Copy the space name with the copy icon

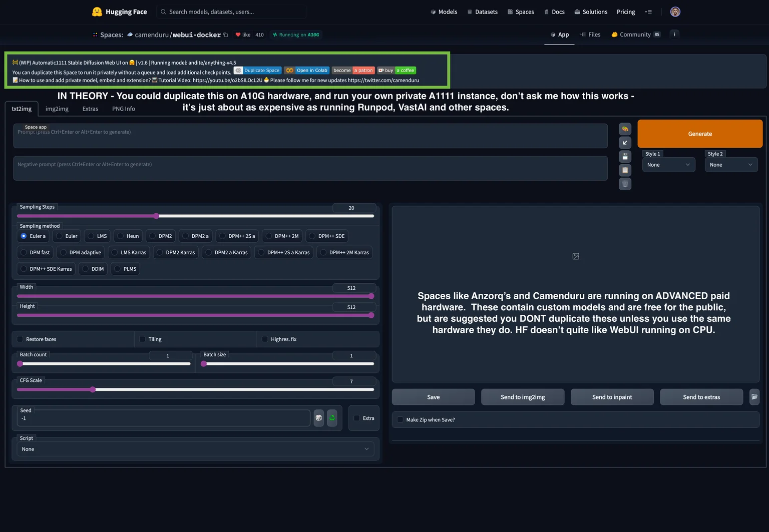[x=226, y=35]
